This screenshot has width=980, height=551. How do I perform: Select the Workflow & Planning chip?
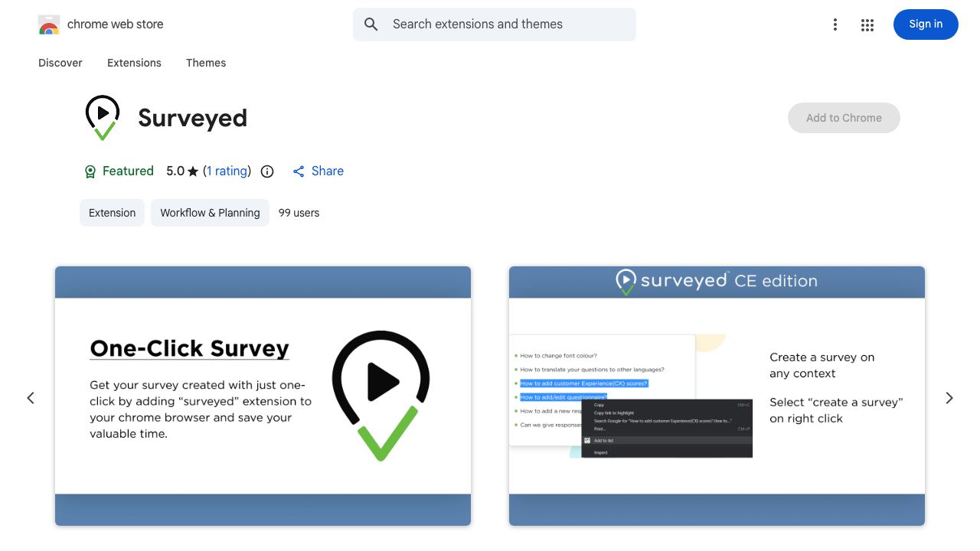coord(210,213)
